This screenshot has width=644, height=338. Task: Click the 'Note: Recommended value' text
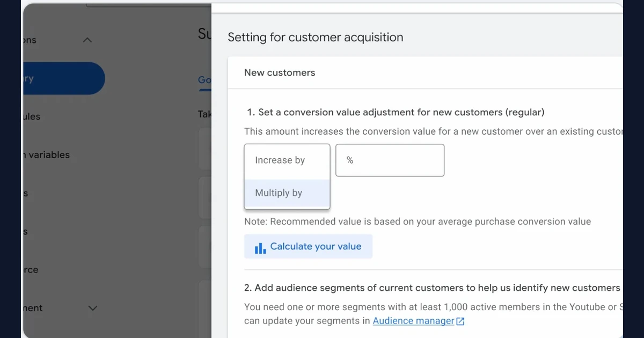pyautogui.click(x=418, y=222)
